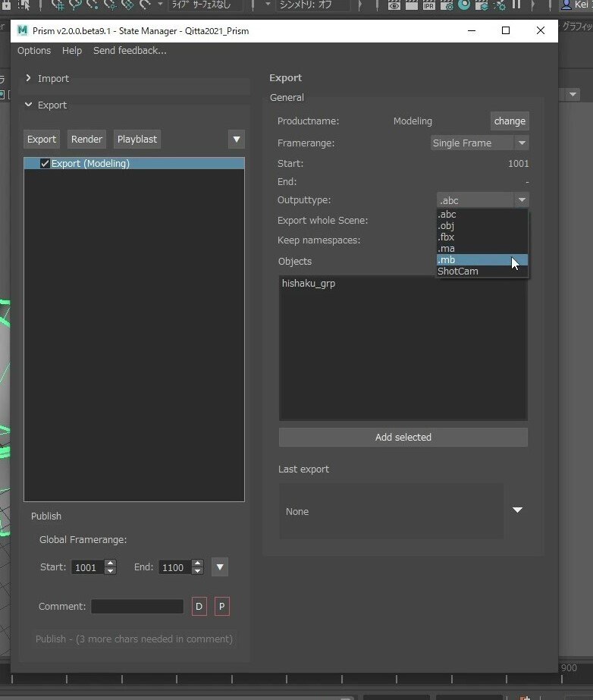The image size is (593, 700).
Task: Click the change productname button
Action: click(x=510, y=121)
